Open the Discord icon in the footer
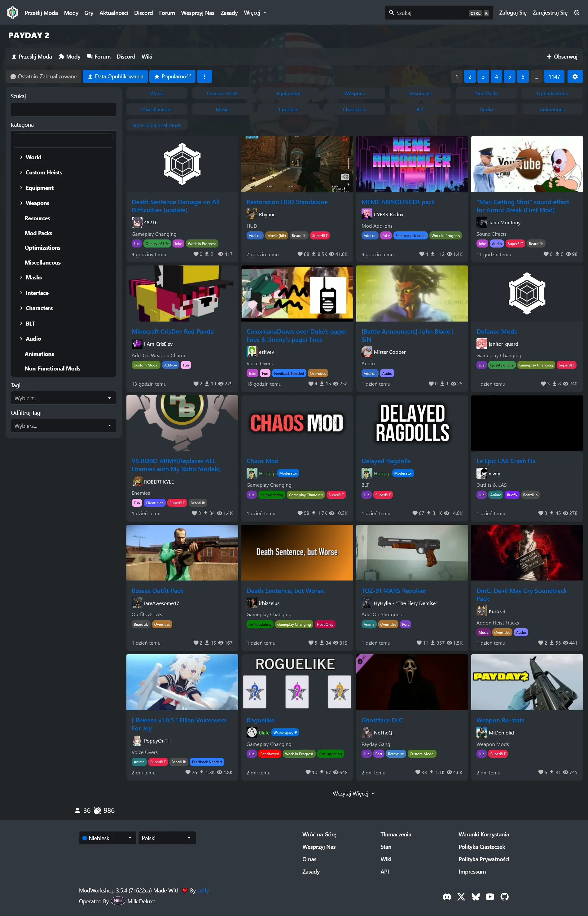The width and height of the screenshot is (588, 916). coord(447,896)
